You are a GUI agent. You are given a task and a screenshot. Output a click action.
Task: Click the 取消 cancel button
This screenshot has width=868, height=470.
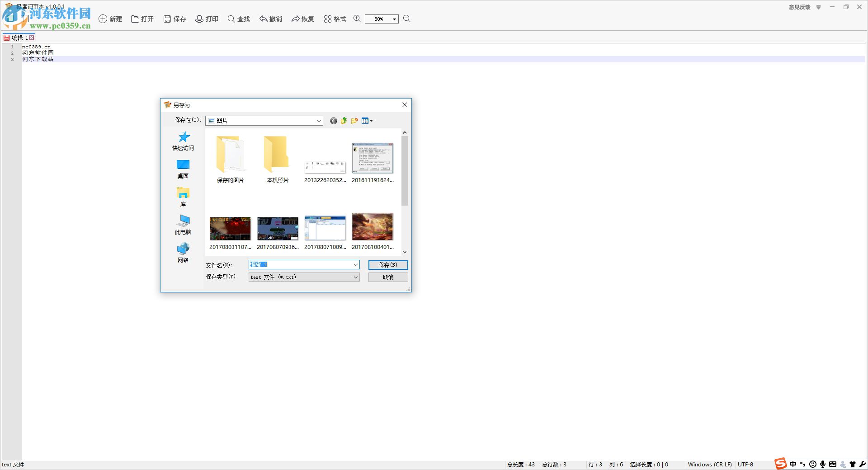coord(388,277)
